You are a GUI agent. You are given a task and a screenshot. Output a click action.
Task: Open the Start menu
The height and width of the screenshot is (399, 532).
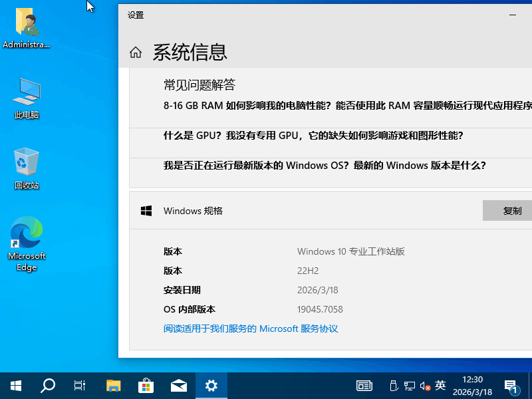click(x=16, y=385)
